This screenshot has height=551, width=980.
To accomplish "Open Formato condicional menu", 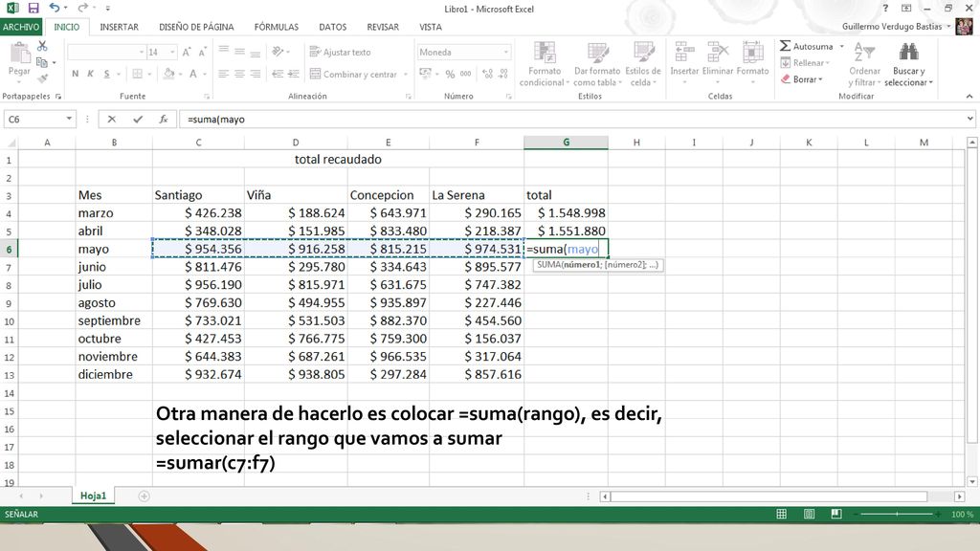I will [x=545, y=64].
